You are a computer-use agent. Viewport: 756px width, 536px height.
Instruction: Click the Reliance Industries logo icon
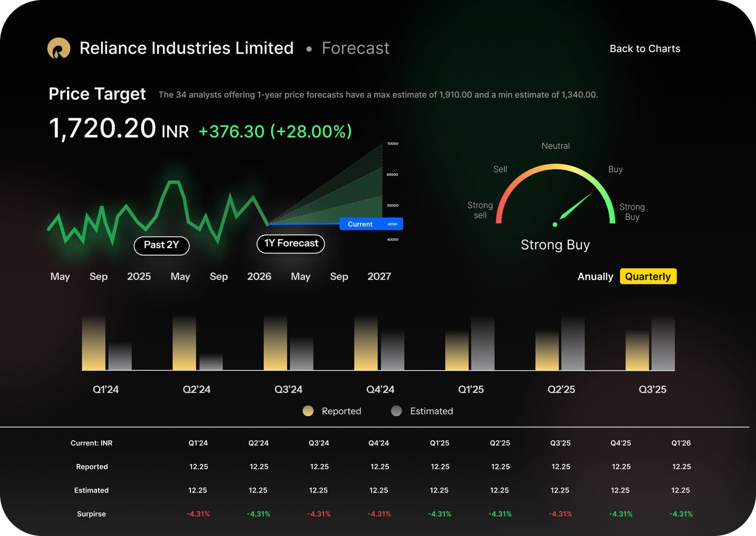coord(59,49)
